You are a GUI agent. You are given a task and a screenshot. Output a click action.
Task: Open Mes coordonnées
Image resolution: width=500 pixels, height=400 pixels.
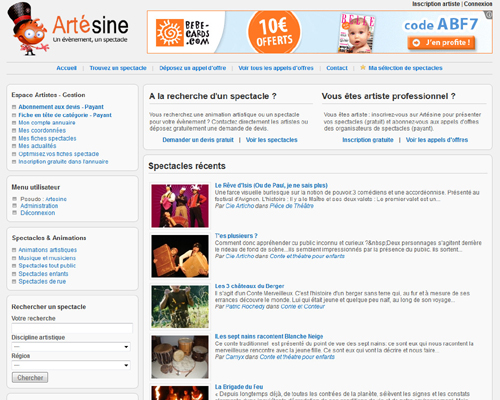[x=42, y=130]
